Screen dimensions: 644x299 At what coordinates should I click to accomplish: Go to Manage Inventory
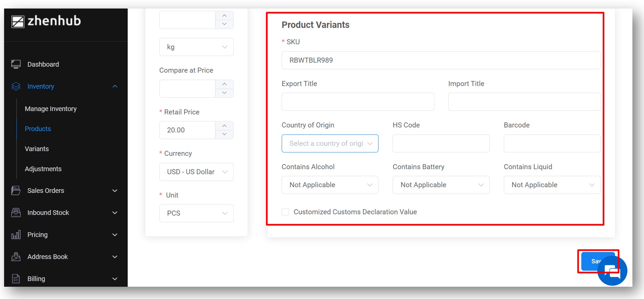[51, 109]
